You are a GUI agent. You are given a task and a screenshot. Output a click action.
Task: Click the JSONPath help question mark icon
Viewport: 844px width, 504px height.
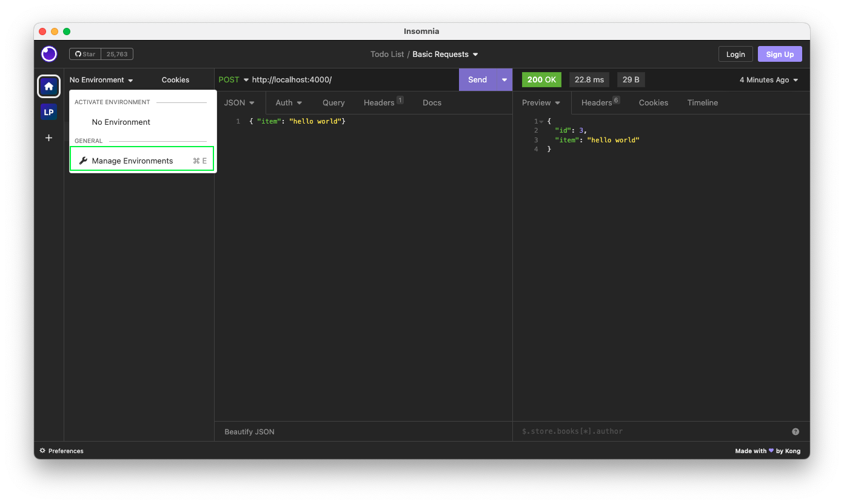795,431
